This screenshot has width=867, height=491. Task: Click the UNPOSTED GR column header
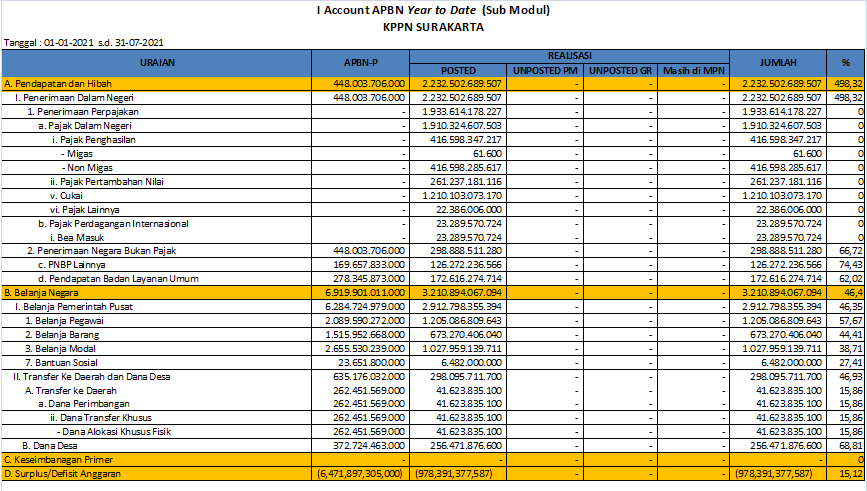pos(620,71)
